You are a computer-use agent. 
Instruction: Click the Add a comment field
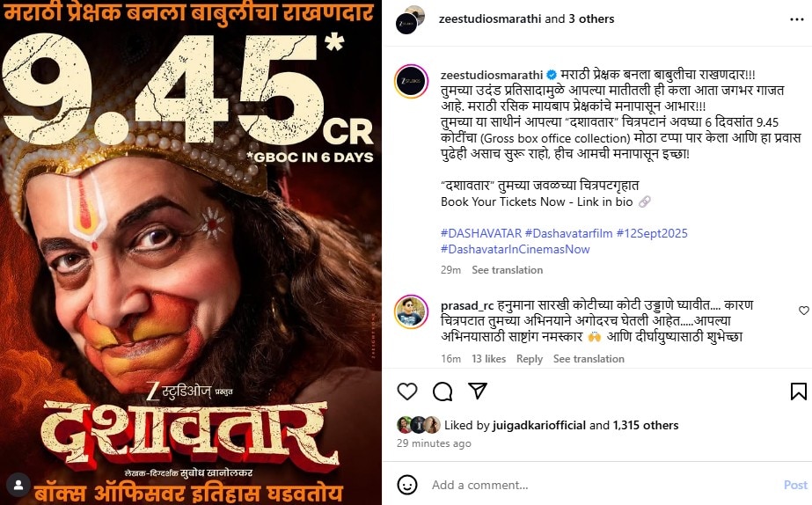pos(604,485)
